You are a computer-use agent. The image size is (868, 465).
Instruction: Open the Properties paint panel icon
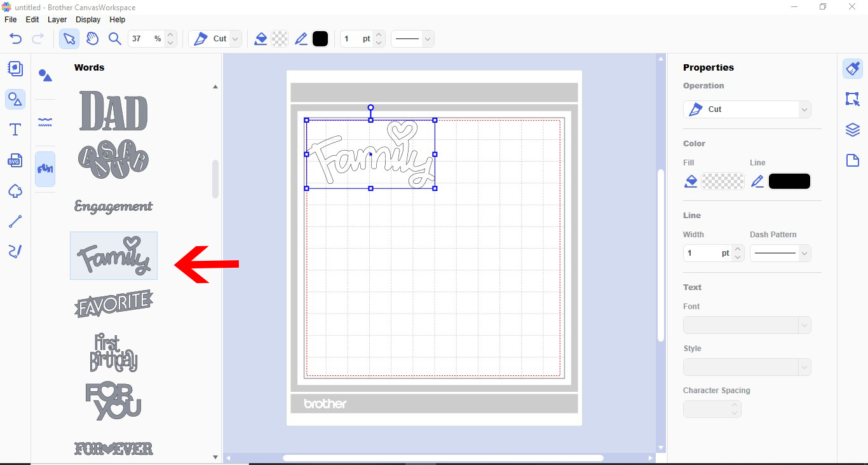pos(853,69)
